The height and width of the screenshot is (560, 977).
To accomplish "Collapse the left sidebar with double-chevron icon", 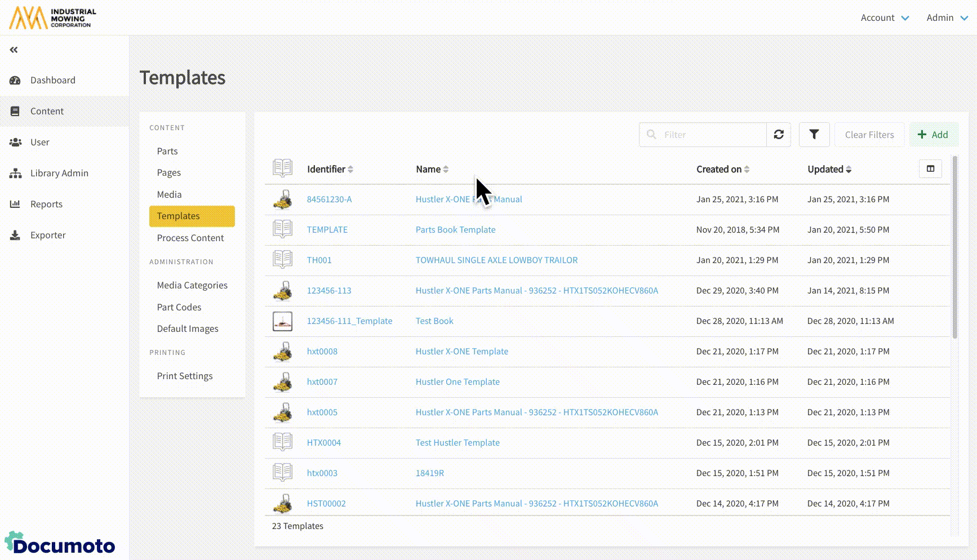I will 14,50.
